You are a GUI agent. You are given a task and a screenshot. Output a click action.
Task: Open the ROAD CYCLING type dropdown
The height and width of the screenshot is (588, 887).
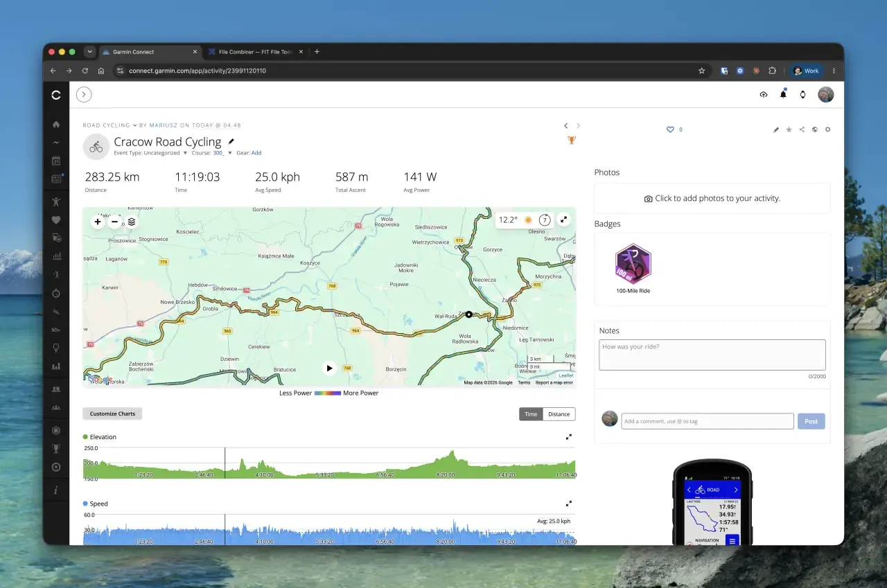click(x=109, y=125)
